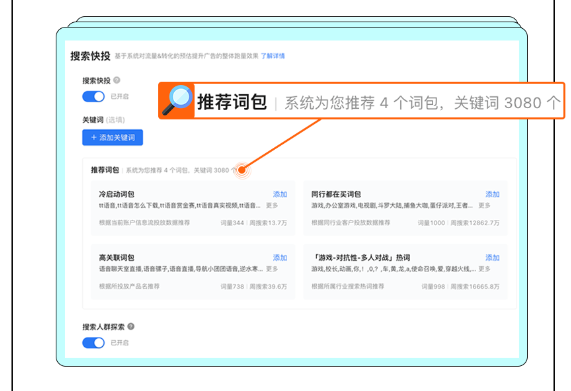Open the 了解详情 link
The height and width of the screenshot is (391, 571).
tap(273, 56)
